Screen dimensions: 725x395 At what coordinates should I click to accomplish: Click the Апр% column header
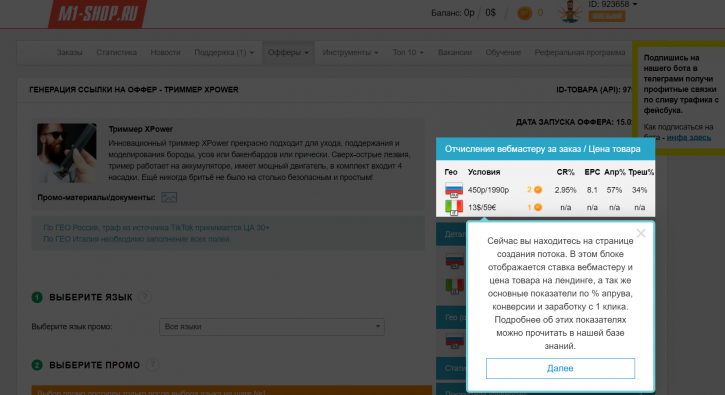tap(614, 172)
